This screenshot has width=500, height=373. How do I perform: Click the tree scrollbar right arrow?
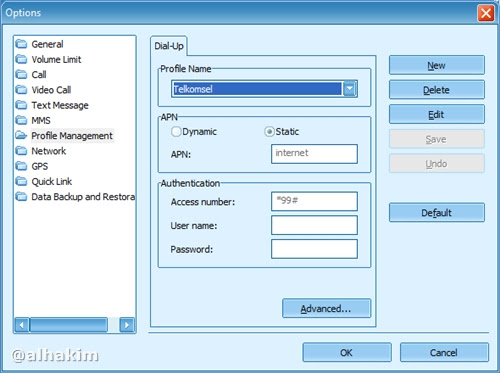point(127,325)
